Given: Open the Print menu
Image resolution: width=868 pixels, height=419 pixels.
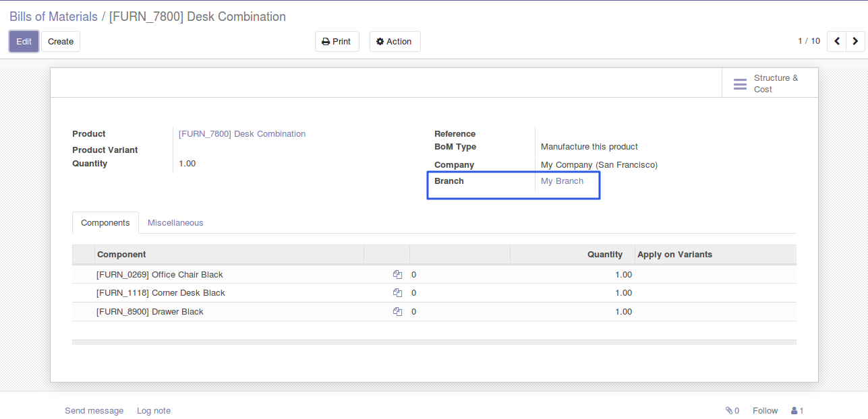Looking at the screenshot, I should 337,42.
